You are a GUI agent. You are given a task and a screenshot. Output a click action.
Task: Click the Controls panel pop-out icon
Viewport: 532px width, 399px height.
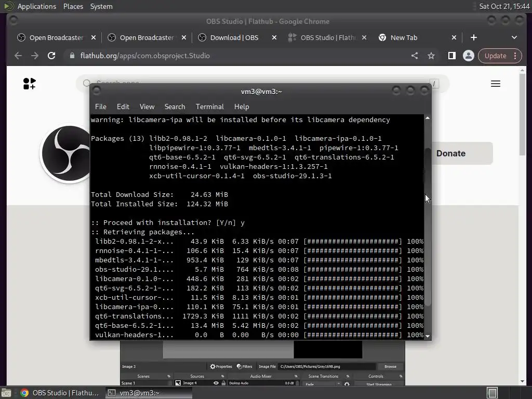[401, 376]
